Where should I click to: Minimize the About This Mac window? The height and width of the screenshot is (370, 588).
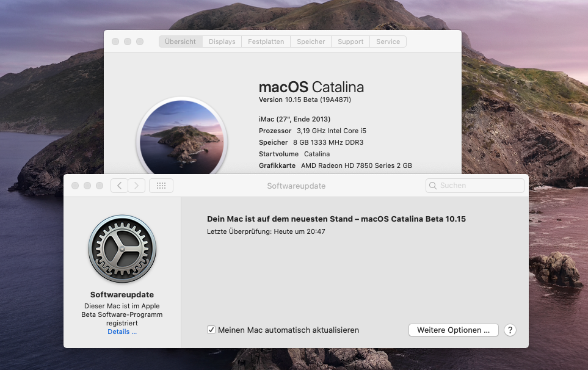128,42
